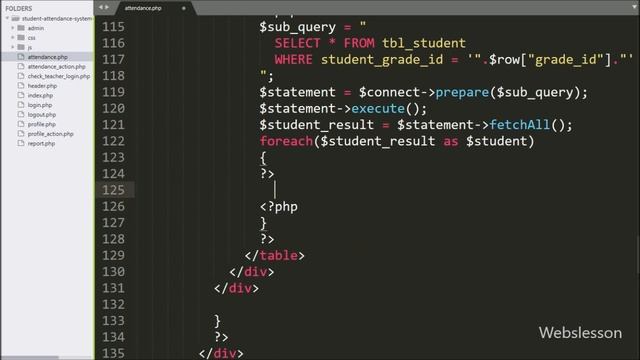This screenshot has width=640, height=360.
Task: Expand the js folder arrow
Action: [x=13, y=47]
